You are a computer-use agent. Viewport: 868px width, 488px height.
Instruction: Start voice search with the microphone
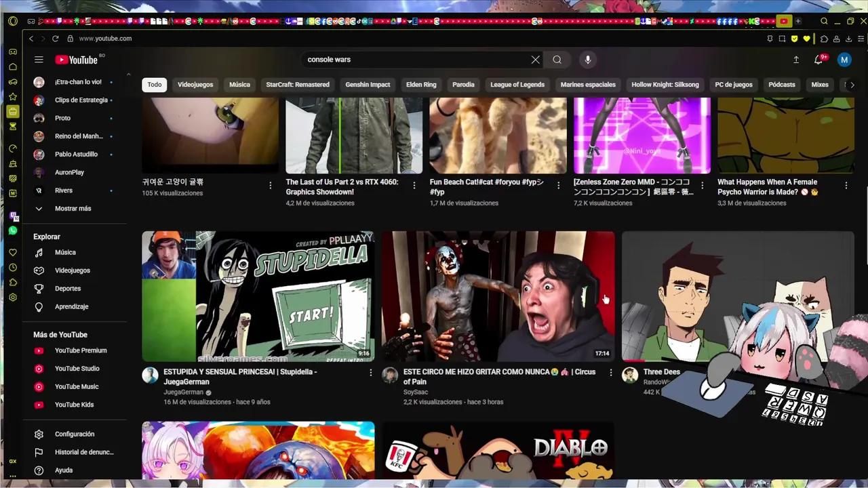point(588,60)
